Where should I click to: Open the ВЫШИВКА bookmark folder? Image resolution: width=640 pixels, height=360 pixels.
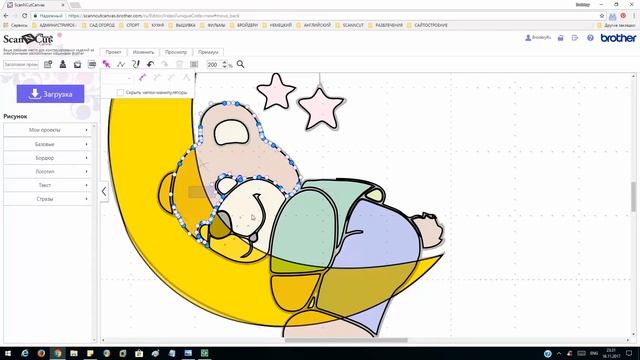[182, 25]
